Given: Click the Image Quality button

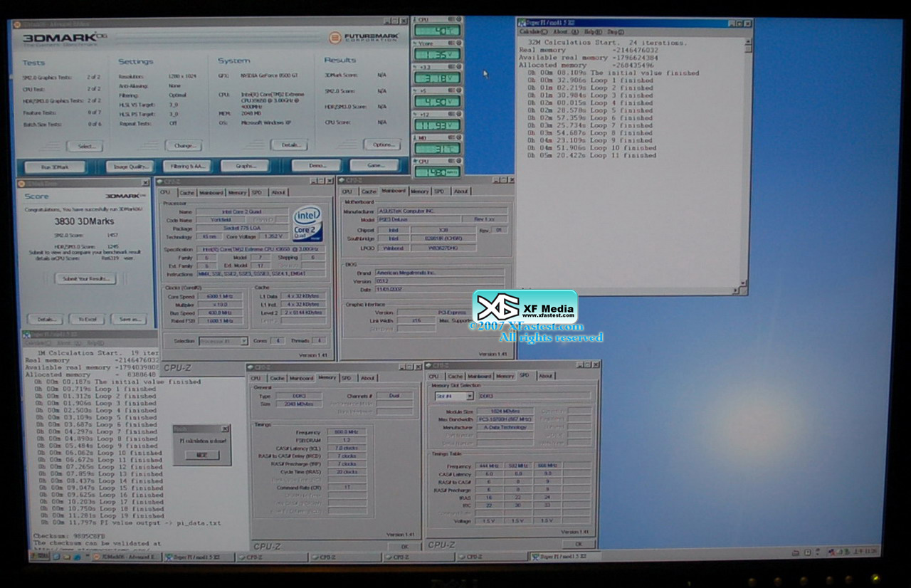Looking at the screenshot, I should 130,167.
